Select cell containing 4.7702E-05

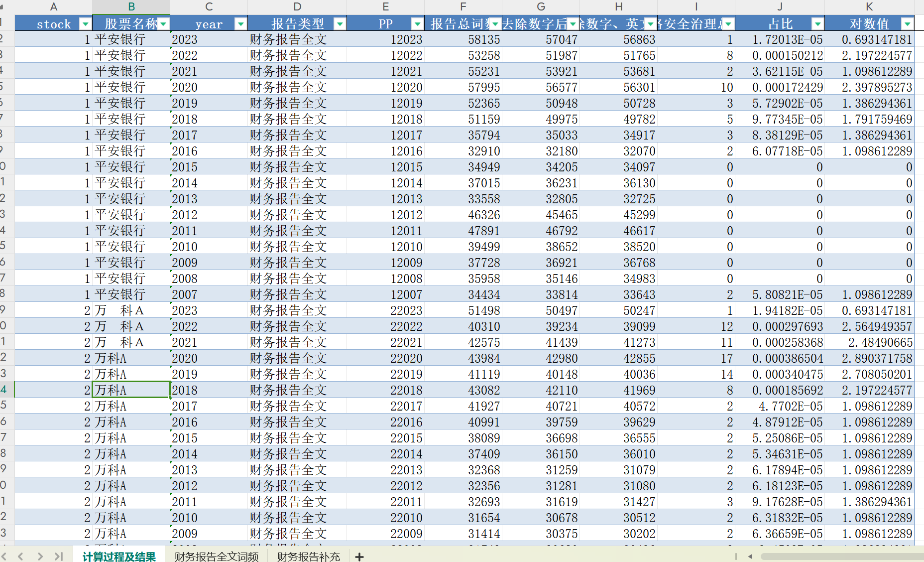780,406
